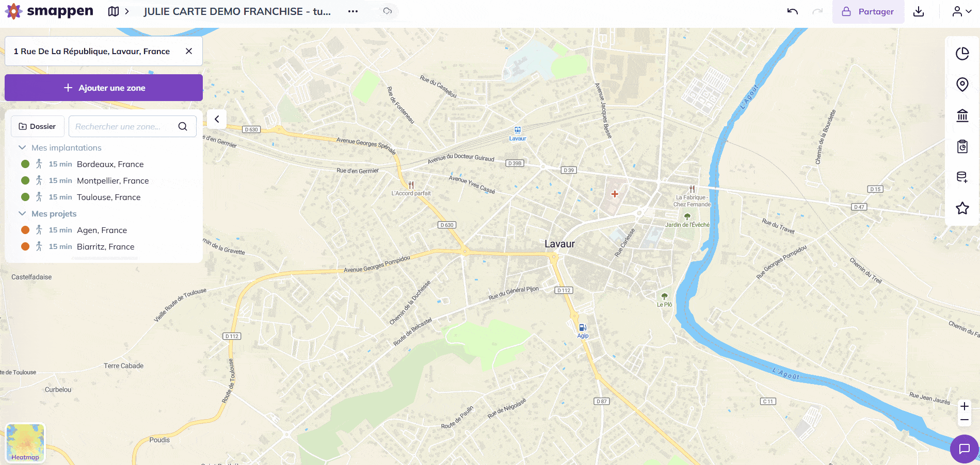Open the institutions building icon panel

(962, 115)
